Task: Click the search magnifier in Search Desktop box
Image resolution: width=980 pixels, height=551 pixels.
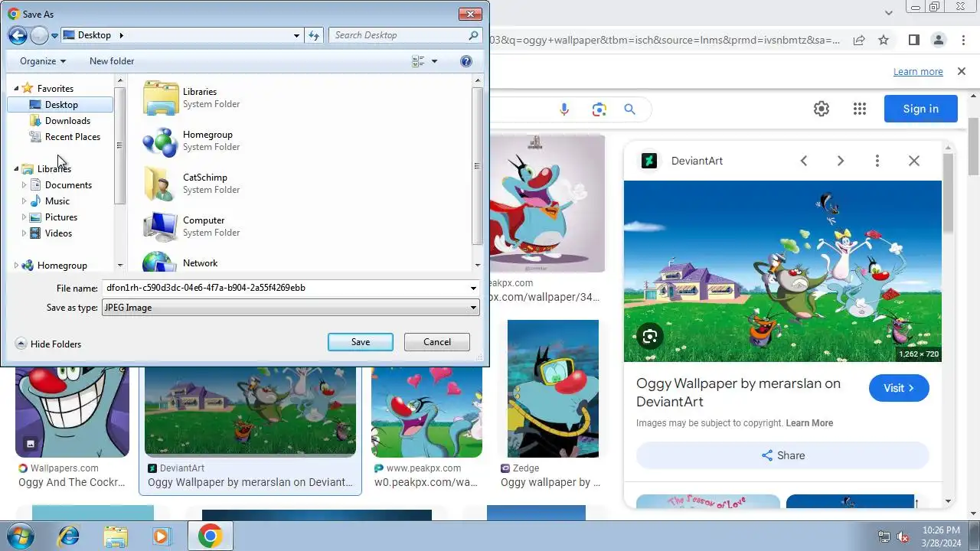Action: coord(473,35)
